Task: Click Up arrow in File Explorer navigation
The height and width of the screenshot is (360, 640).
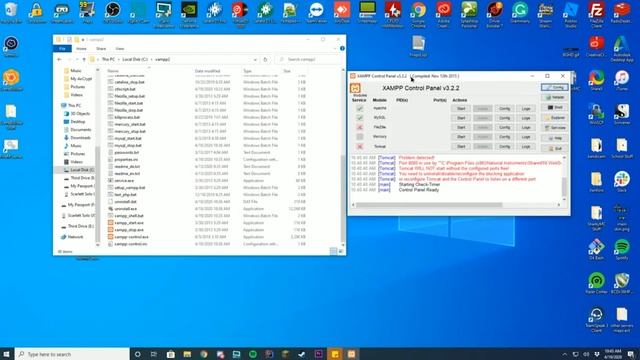Action: [84, 60]
